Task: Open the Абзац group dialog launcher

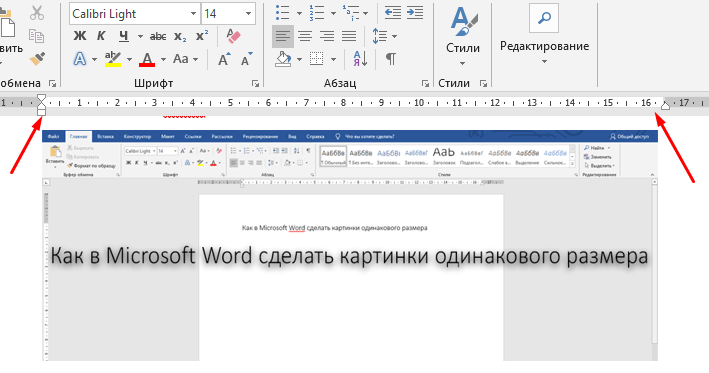Action: point(425,83)
